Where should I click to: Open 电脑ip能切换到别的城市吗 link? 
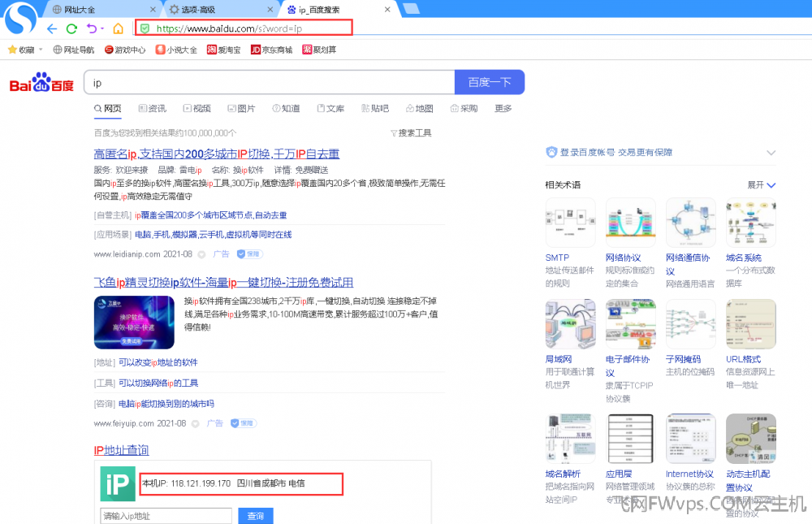coord(166,404)
